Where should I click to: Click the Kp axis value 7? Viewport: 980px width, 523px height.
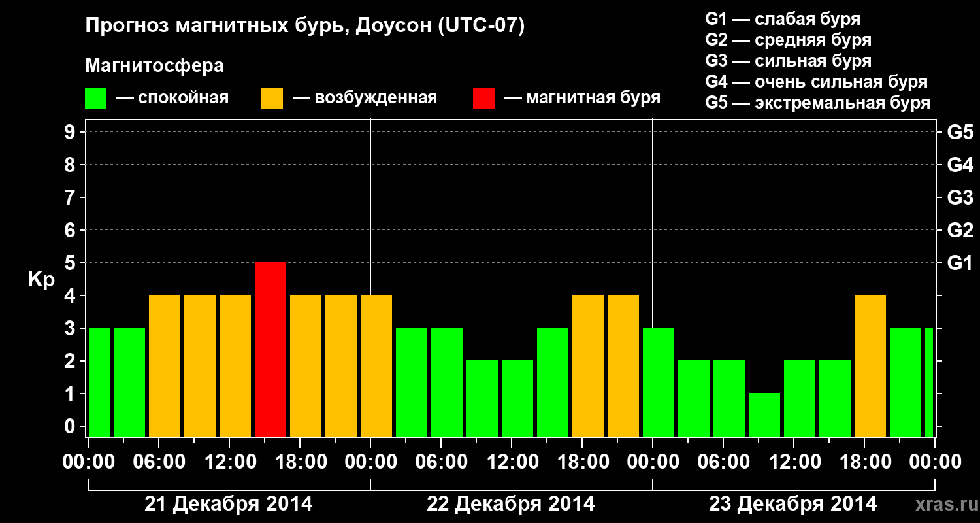coord(71,197)
